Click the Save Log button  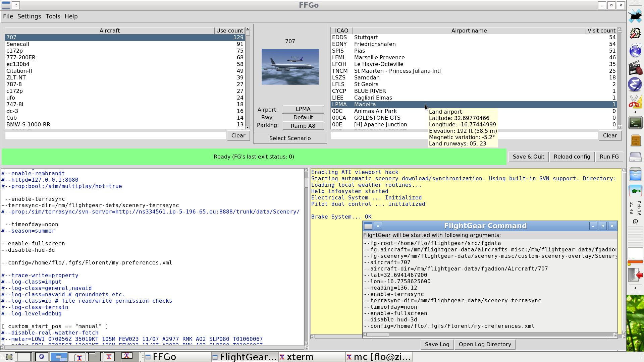click(x=437, y=345)
